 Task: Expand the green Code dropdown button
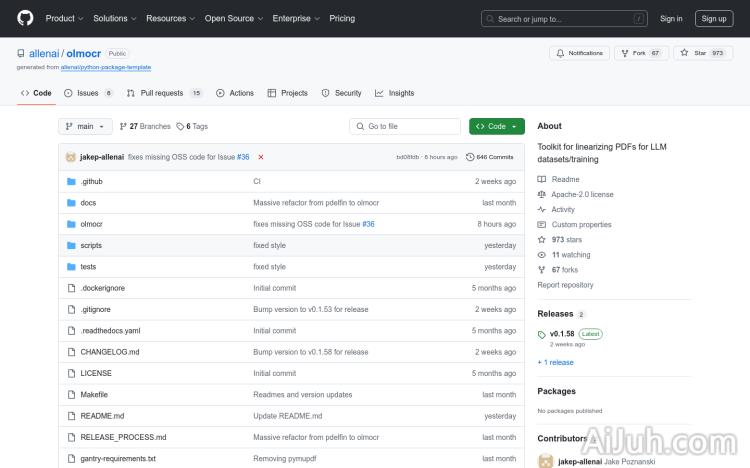coord(496,127)
